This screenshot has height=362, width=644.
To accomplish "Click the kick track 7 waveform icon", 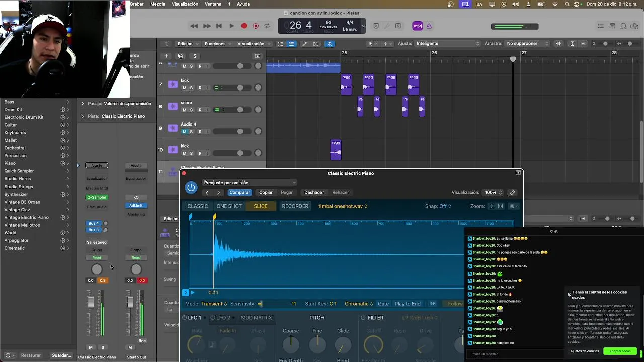I will tap(173, 84).
